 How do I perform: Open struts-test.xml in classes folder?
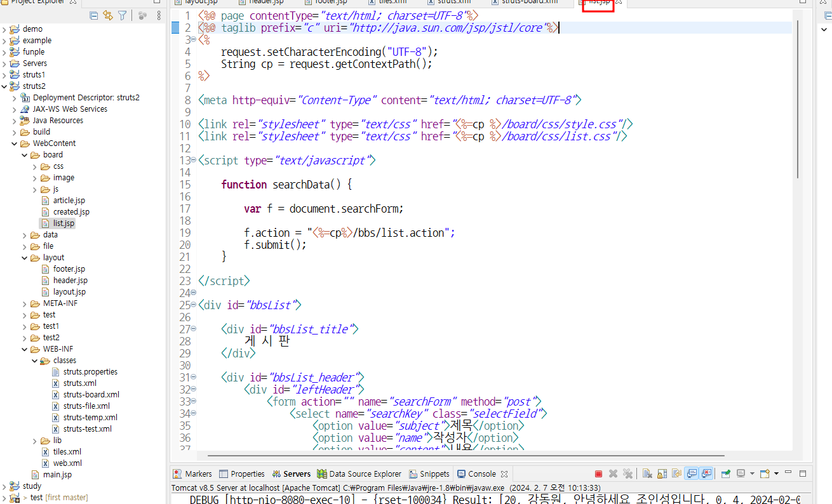pos(87,429)
